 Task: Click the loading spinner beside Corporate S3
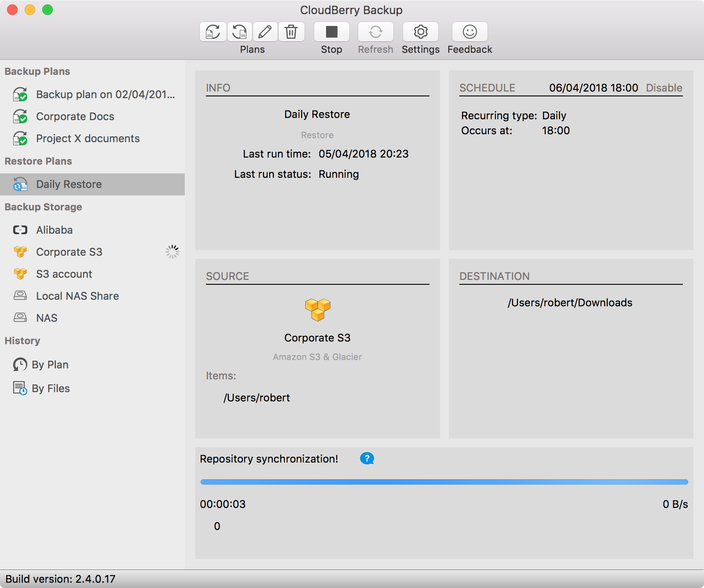(172, 252)
